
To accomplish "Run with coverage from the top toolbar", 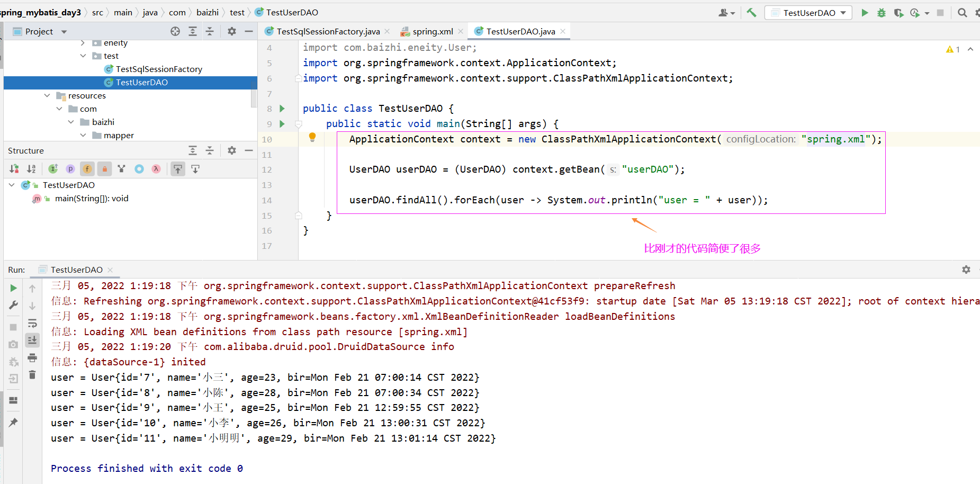I will [898, 13].
